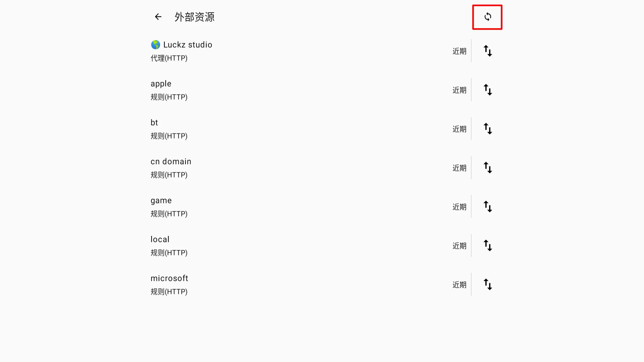The width and height of the screenshot is (644, 362).
Task: Click the 近期 label beside microsoft
Action: point(459,285)
